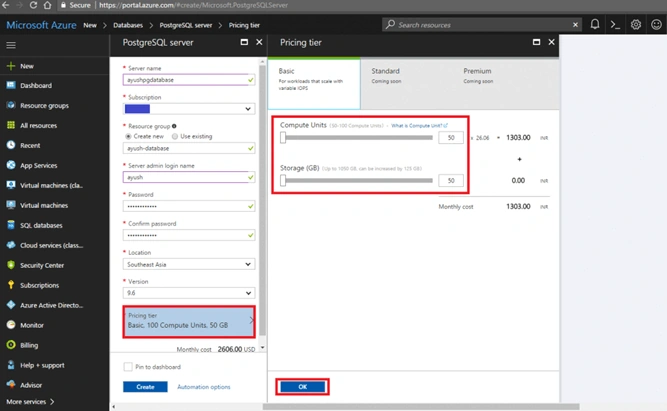Image resolution: width=667 pixels, height=411 pixels.
Task: Open portal settings gear icon
Action: (636, 25)
